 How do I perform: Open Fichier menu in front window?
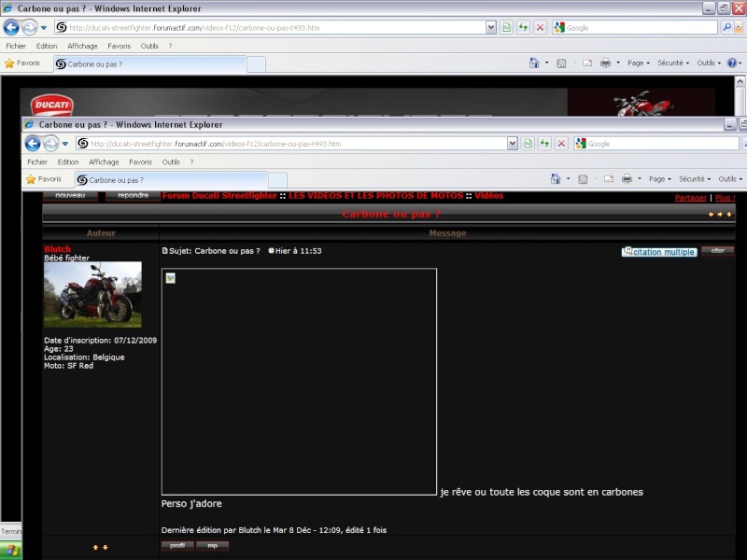tap(37, 161)
